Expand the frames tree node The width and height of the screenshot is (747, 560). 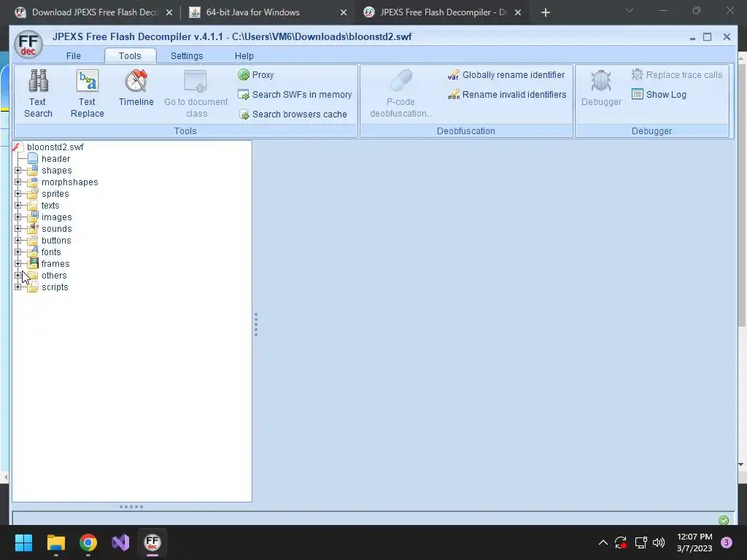click(x=18, y=264)
